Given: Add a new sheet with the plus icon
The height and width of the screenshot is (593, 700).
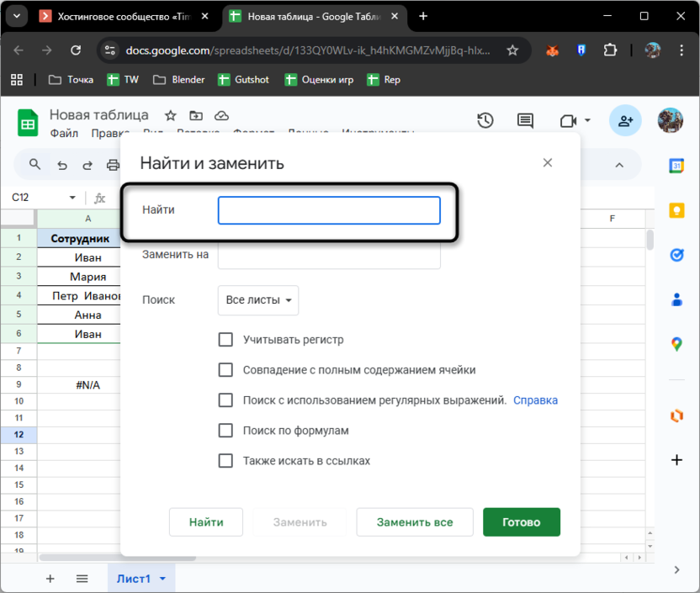Looking at the screenshot, I should point(50,579).
